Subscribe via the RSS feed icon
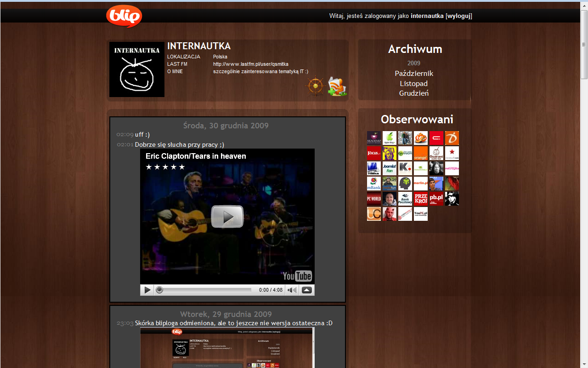The image size is (588, 368). (x=337, y=86)
